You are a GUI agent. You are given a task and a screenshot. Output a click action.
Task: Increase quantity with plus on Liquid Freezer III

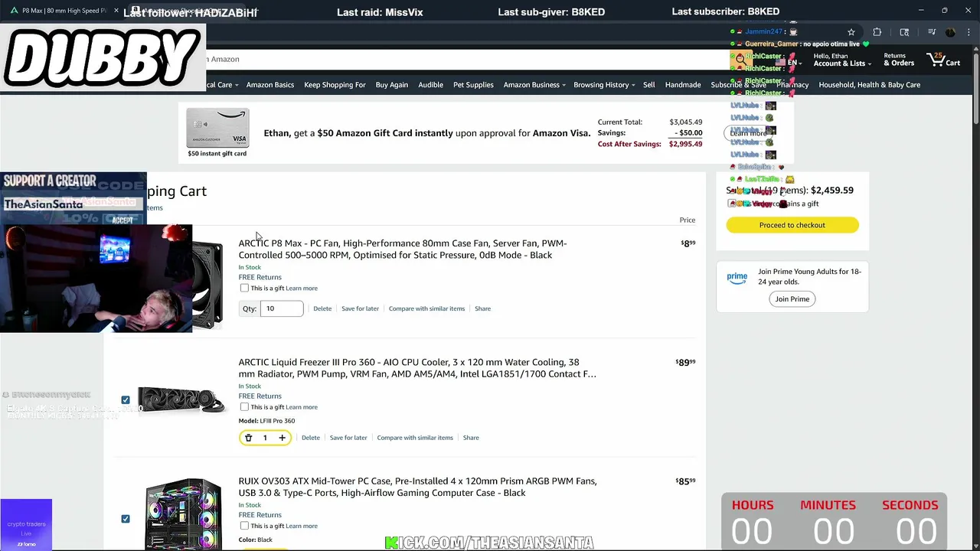click(x=282, y=438)
